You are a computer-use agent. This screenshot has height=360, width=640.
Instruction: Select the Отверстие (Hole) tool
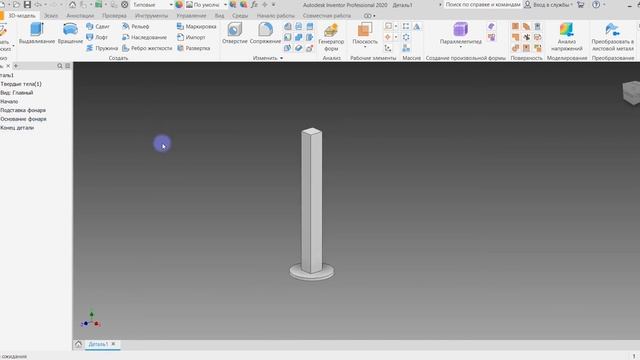coord(235,33)
